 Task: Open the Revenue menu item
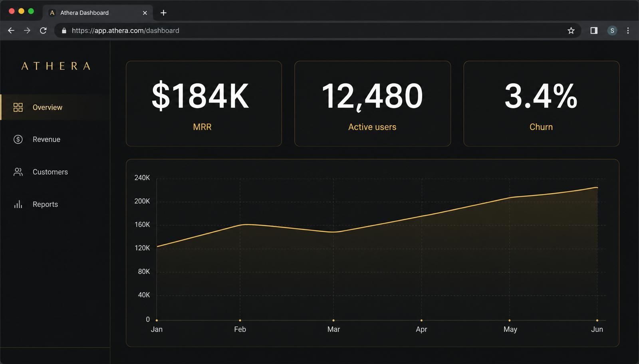click(x=55, y=139)
